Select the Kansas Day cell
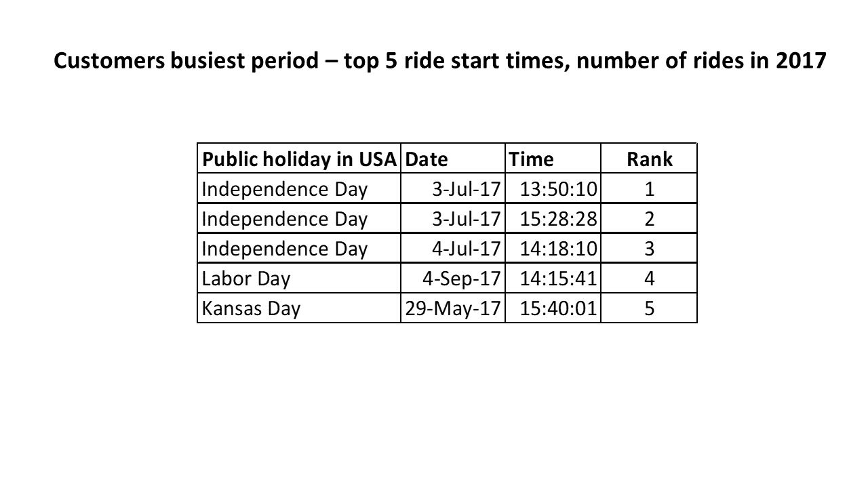The image size is (868, 488). pos(300,308)
